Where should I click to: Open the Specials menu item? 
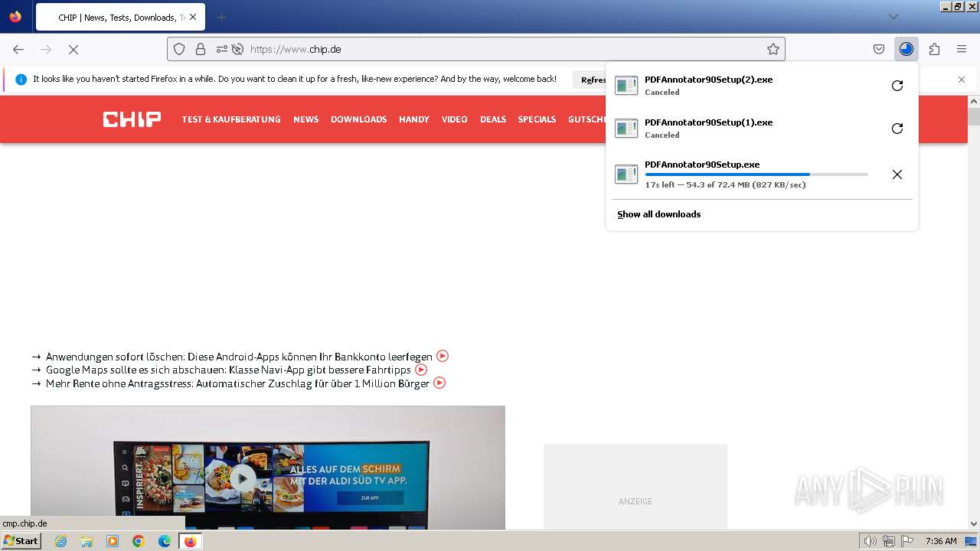537,119
